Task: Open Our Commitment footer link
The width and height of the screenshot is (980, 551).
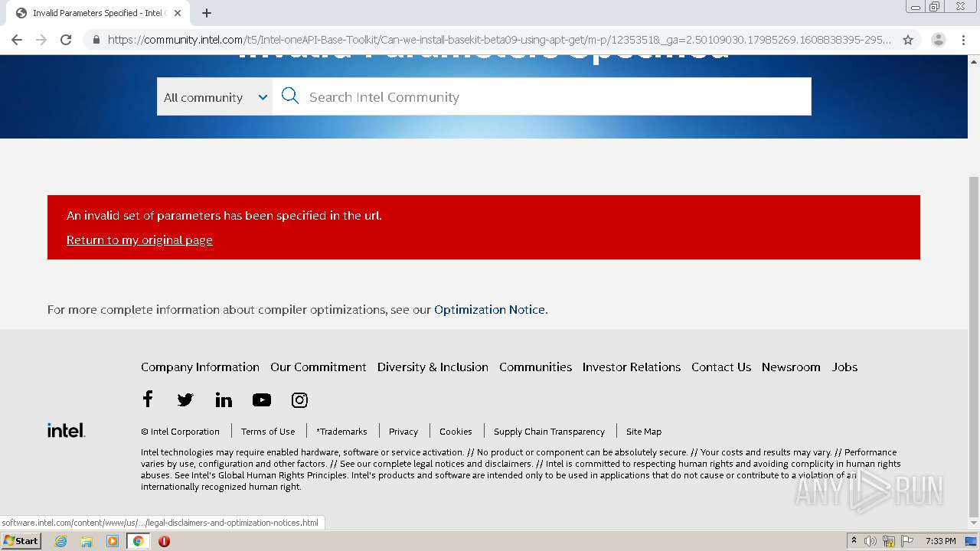Action: tap(318, 367)
